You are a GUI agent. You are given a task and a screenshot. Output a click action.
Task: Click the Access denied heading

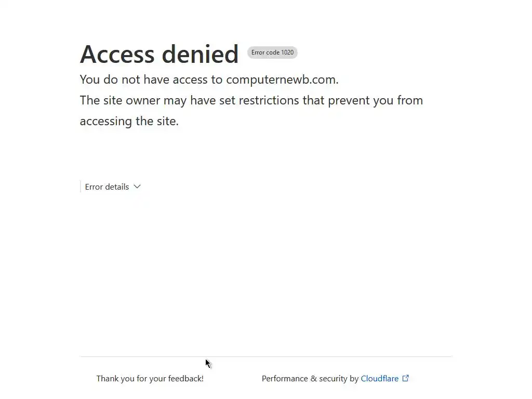pos(159,54)
